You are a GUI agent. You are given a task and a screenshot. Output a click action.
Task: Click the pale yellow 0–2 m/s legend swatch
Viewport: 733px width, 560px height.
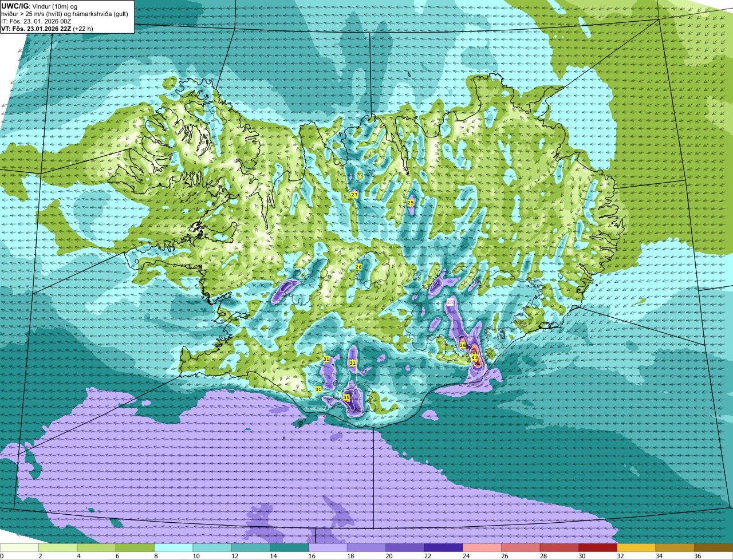click(19, 547)
